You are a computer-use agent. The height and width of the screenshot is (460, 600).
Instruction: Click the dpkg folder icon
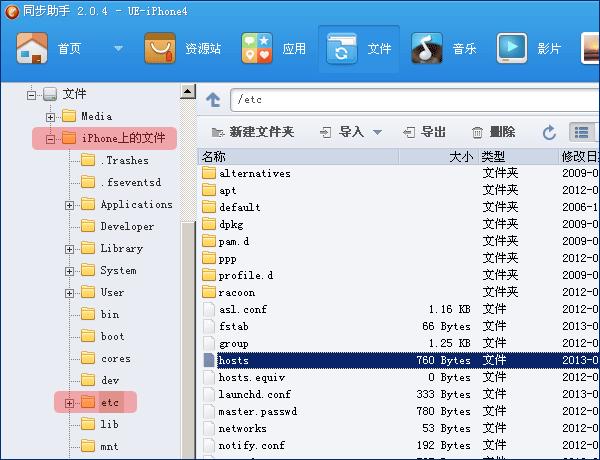click(x=209, y=224)
